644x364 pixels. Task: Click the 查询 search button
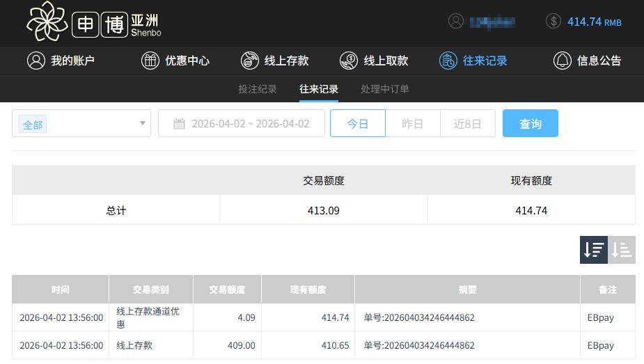[x=530, y=124]
